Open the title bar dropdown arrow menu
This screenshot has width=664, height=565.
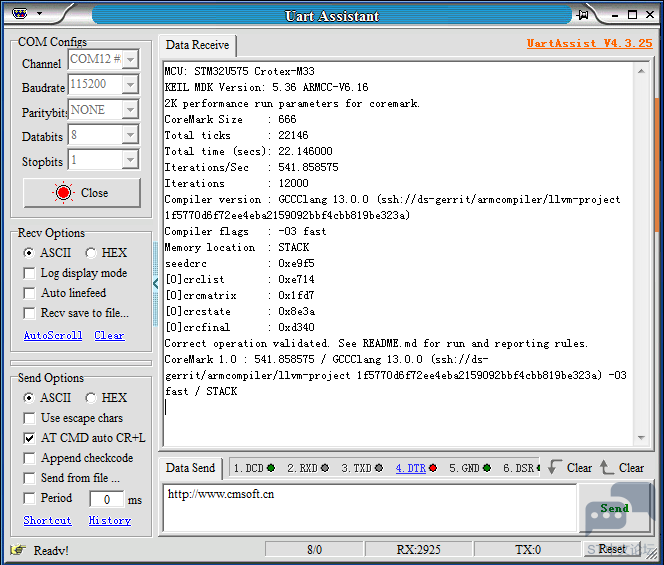39,14
